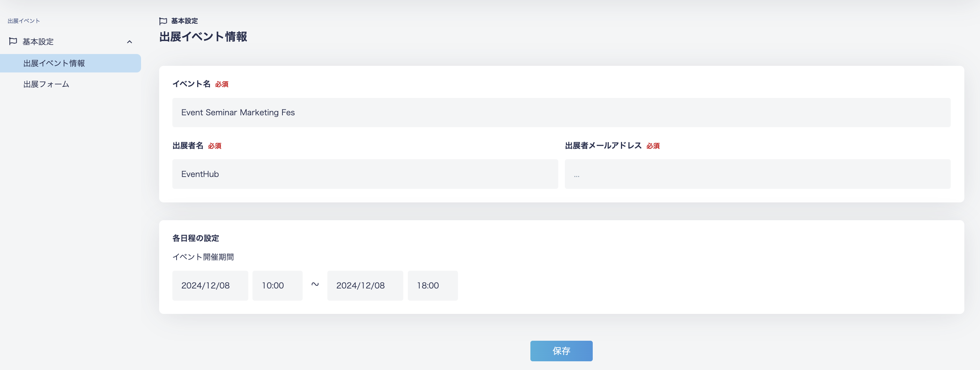The width and height of the screenshot is (980, 370).
Task: Open 出展フォーム in the sidebar
Action: pos(46,84)
